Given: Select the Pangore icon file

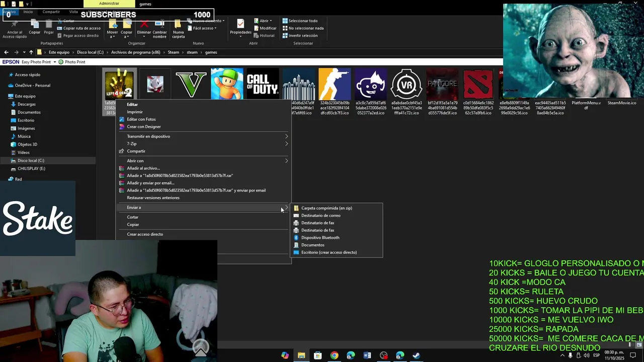Looking at the screenshot, I should (x=442, y=84).
